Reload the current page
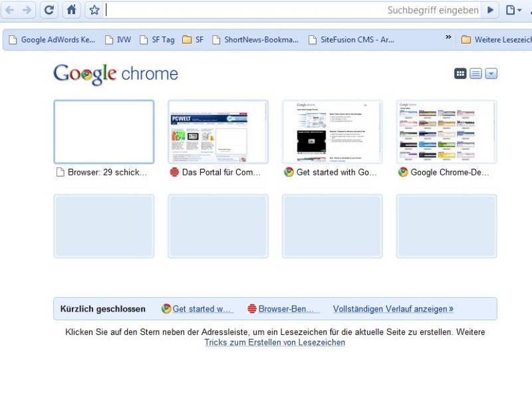532x394 pixels. 48,10
